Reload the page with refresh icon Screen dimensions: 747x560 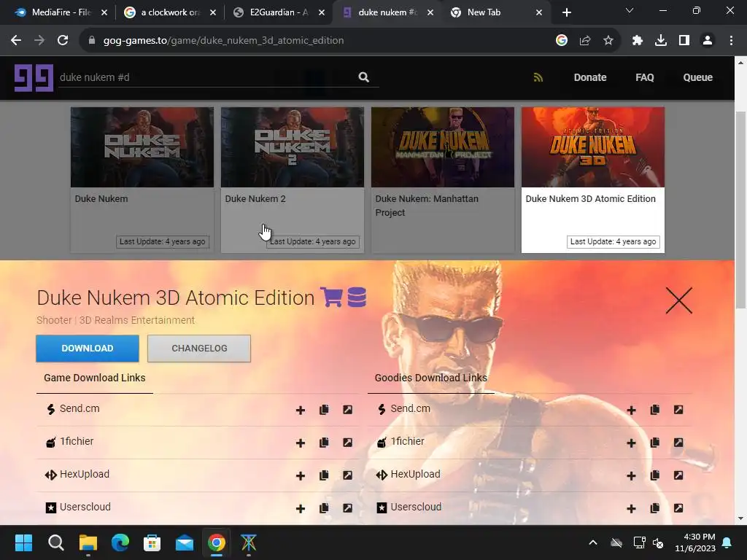click(x=63, y=41)
